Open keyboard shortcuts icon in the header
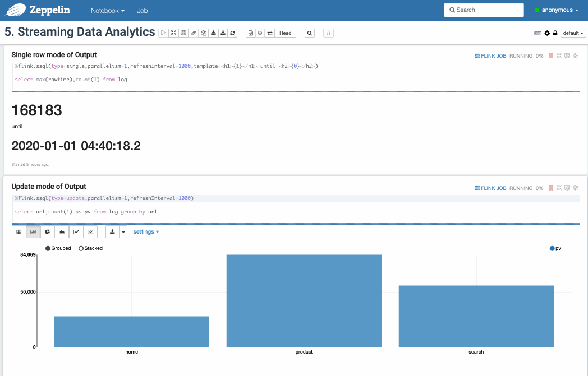The height and width of the screenshot is (376, 588). click(538, 33)
